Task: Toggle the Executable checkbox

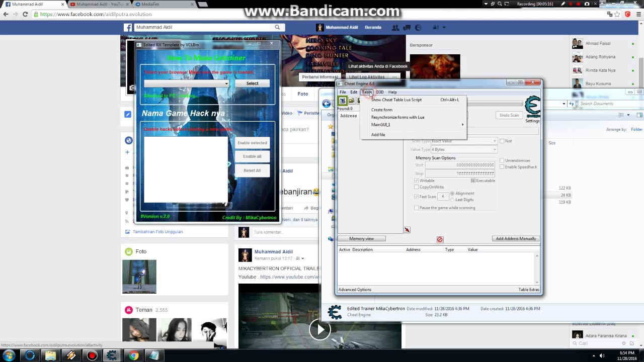Action: [473, 180]
